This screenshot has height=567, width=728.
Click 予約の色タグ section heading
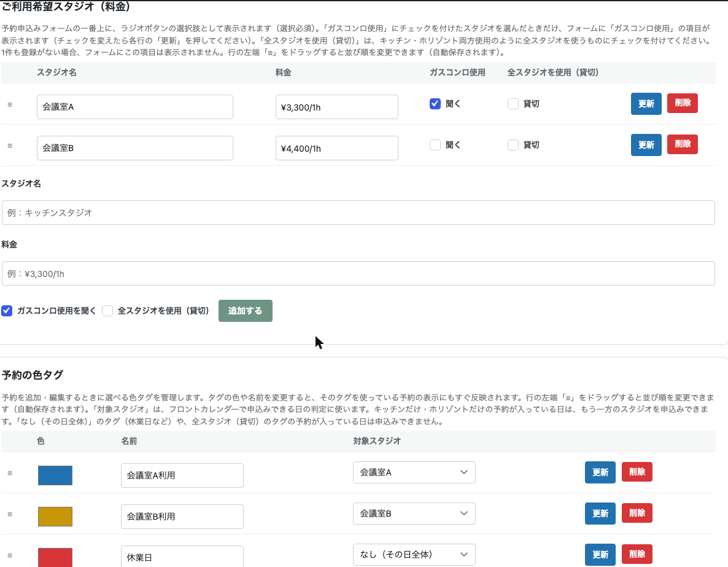tap(33, 375)
